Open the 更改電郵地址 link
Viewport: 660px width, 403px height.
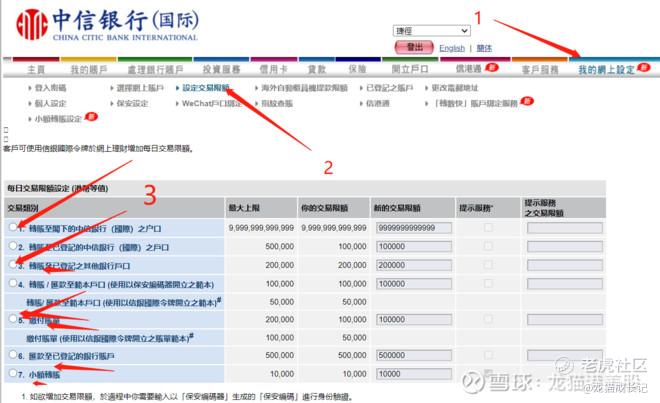pos(455,88)
